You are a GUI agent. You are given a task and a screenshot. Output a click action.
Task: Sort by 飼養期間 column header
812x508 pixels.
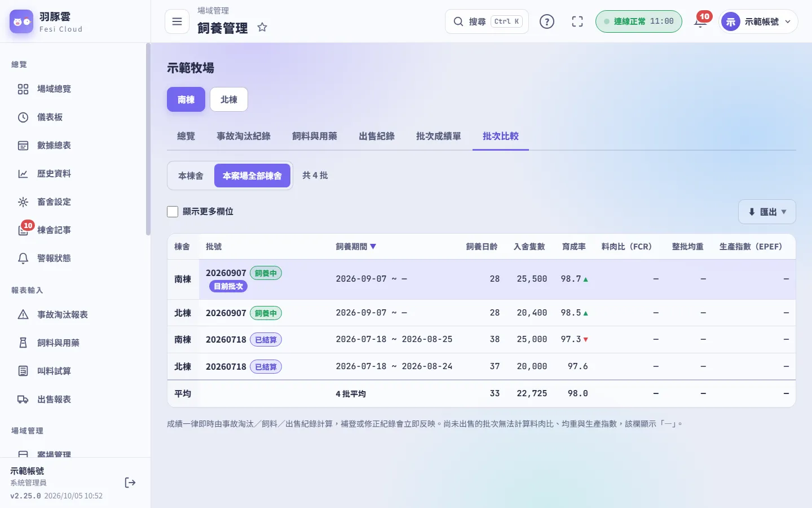point(356,247)
